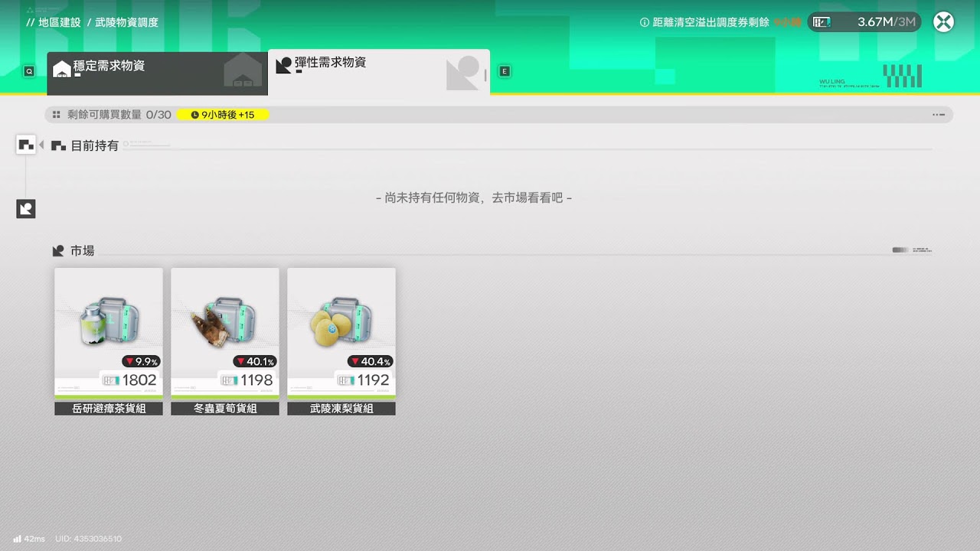Screen dimensions: 980x551
Task: Click the warehouse icon on 穩定需求物資 tab
Action: click(62, 69)
